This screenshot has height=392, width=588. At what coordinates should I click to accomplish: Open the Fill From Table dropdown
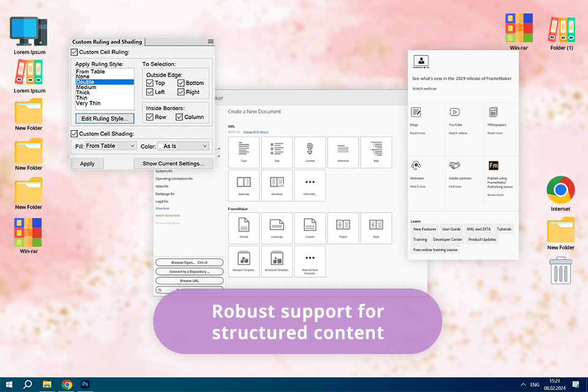(110, 146)
